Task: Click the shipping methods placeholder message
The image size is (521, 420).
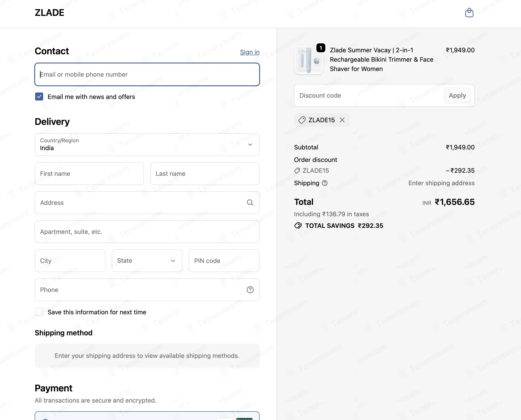Action: coord(147,356)
